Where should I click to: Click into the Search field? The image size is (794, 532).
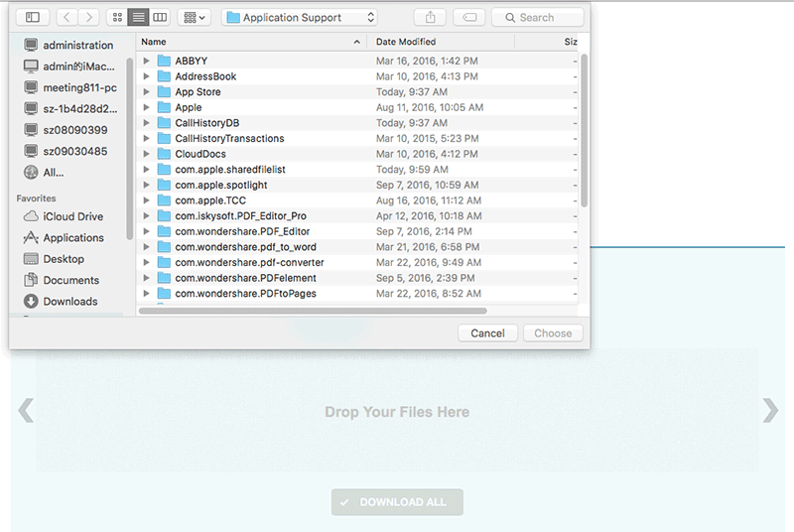click(x=538, y=17)
